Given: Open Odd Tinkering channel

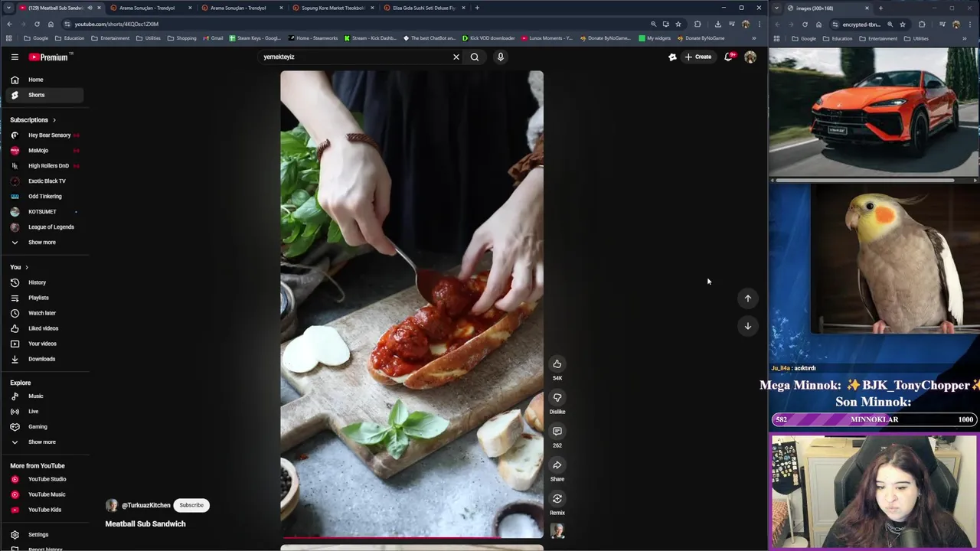Looking at the screenshot, I should pyautogui.click(x=45, y=197).
